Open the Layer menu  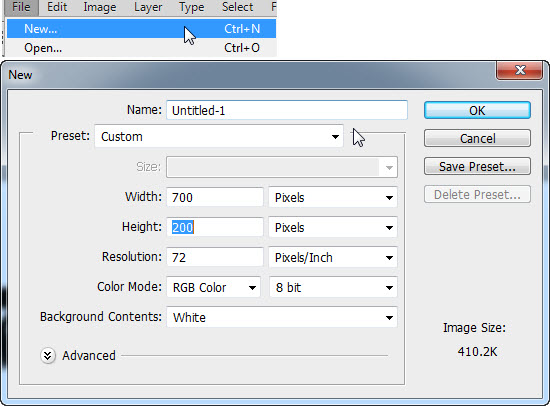pos(148,7)
